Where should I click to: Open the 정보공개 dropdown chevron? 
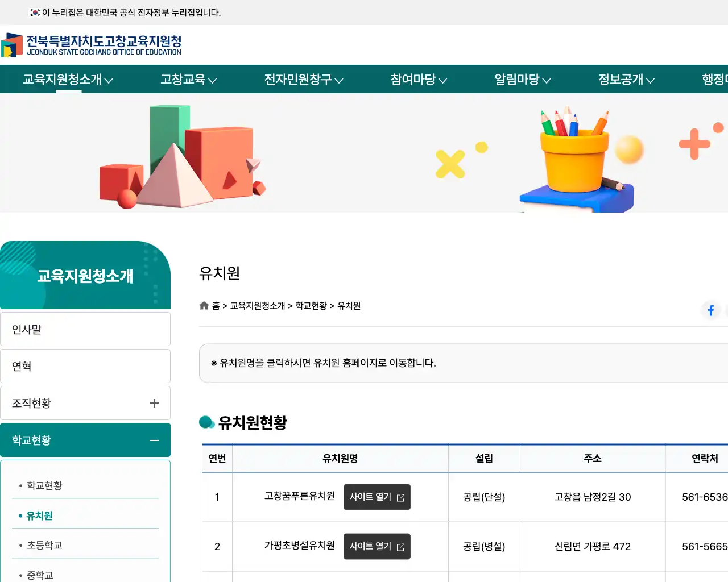pos(651,80)
